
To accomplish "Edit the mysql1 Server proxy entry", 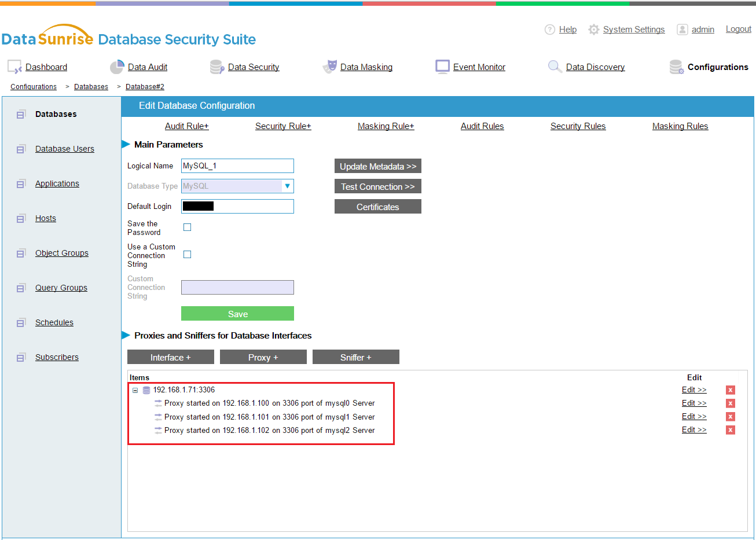I will (694, 417).
